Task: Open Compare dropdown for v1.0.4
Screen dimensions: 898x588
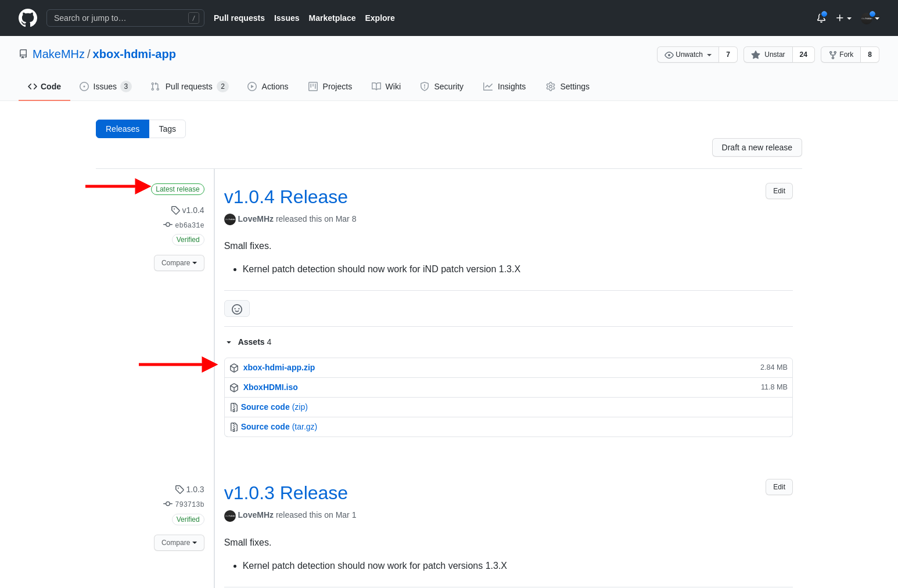Action: click(x=179, y=263)
